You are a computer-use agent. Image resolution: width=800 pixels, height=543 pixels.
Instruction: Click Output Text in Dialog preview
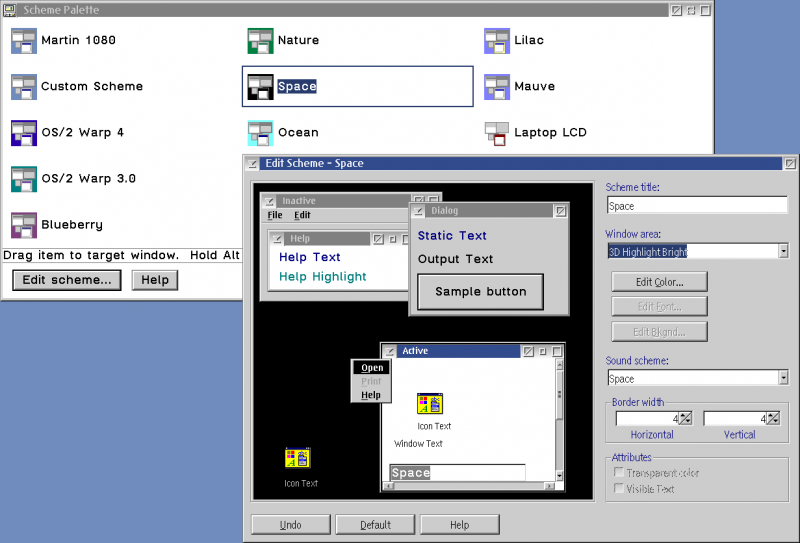(456, 259)
